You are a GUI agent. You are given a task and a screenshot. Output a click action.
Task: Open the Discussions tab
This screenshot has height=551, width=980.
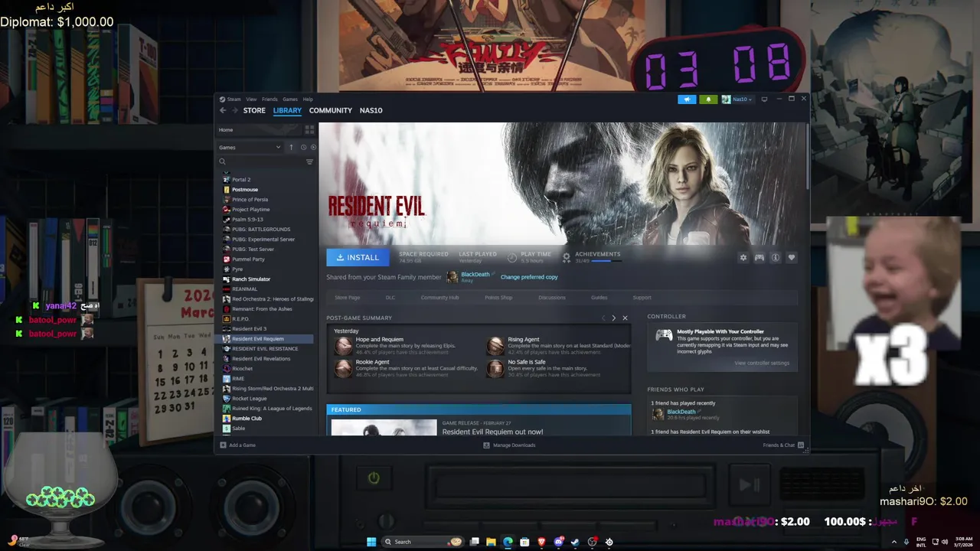coord(552,297)
